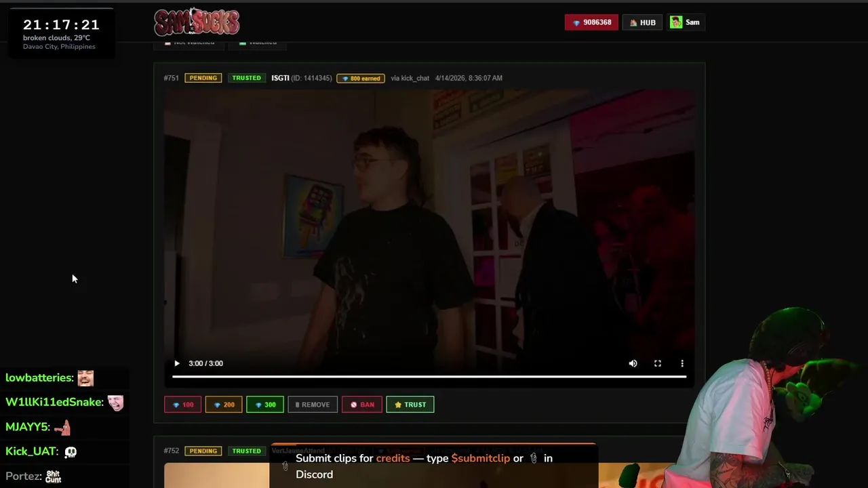Click MJAYY5 emote in chat overlay
This screenshot has height=488, width=868.
62,427
